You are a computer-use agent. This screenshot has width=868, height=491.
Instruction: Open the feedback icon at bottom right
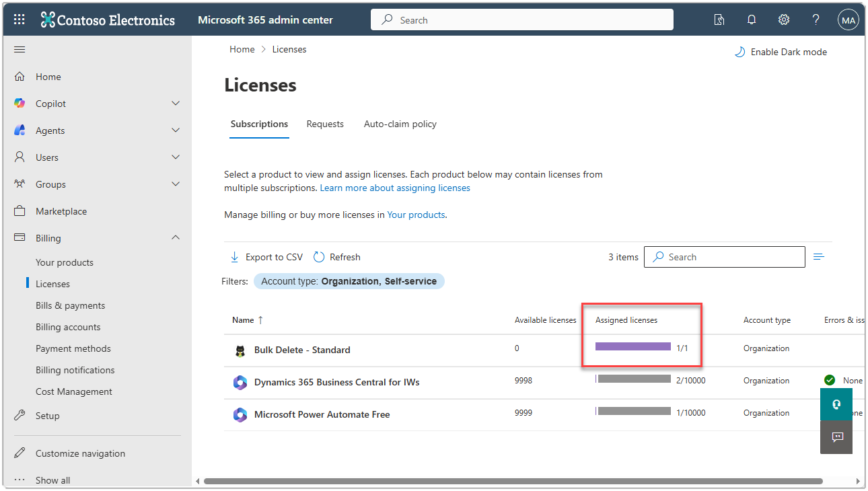[836, 437]
